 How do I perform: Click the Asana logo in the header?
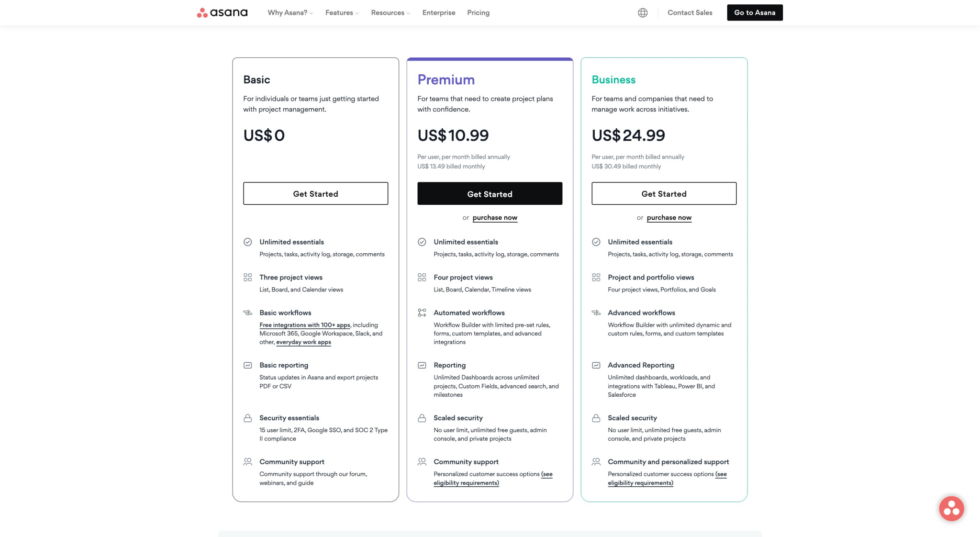[x=222, y=13]
